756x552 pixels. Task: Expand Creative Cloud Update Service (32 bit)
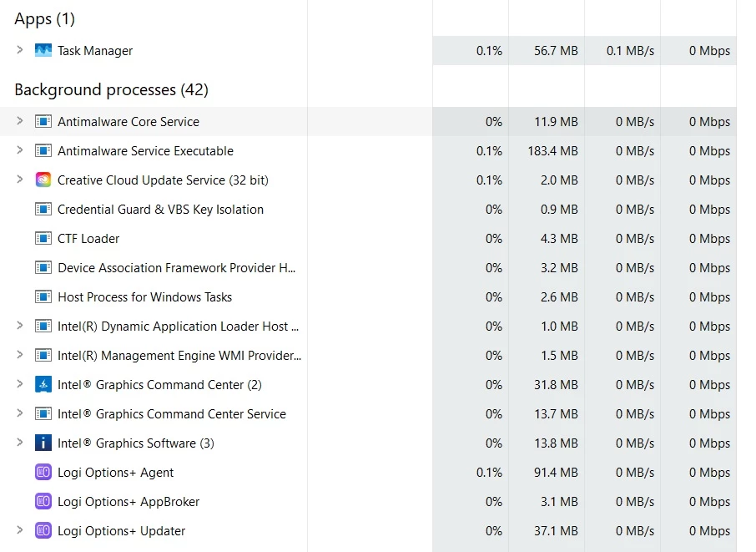[x=20, y=180]
